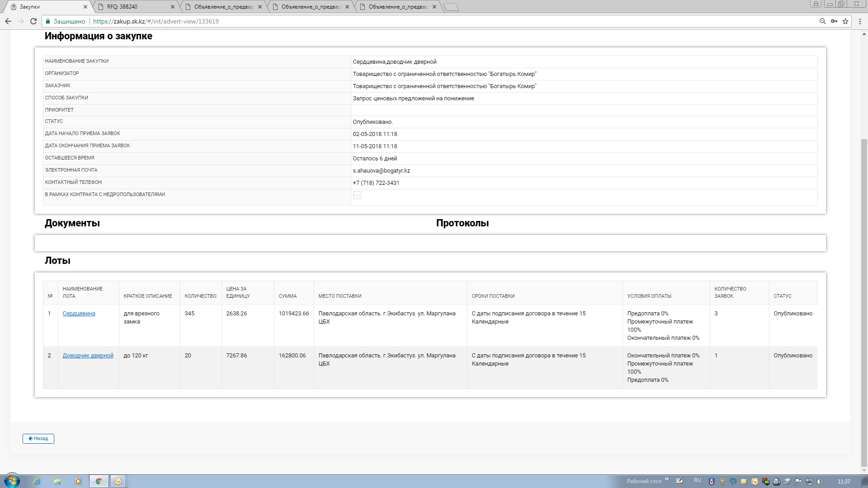Open the media player icon in taskbar
868x488 pixels.
point(78,482)
